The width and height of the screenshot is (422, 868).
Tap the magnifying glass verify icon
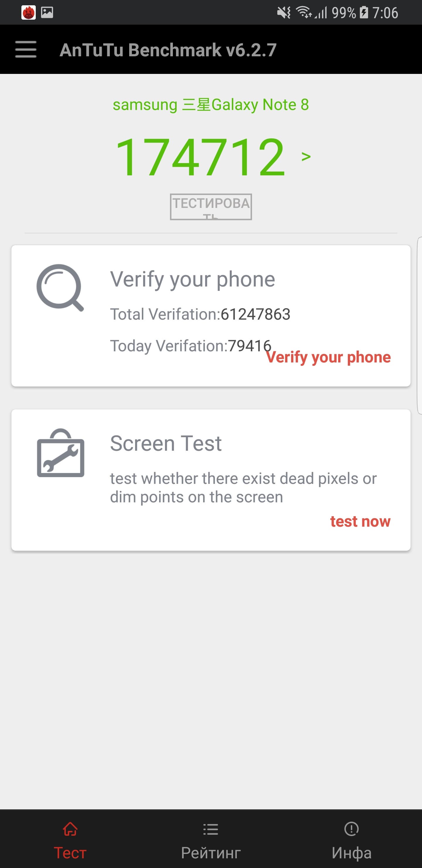click(x=60, y=287)
